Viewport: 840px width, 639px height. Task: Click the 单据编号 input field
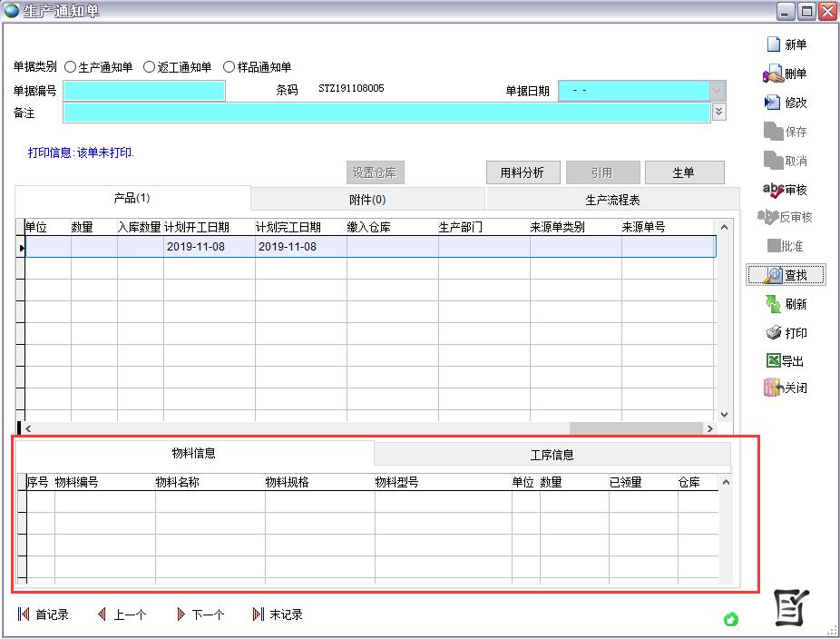tap(144, 91)
